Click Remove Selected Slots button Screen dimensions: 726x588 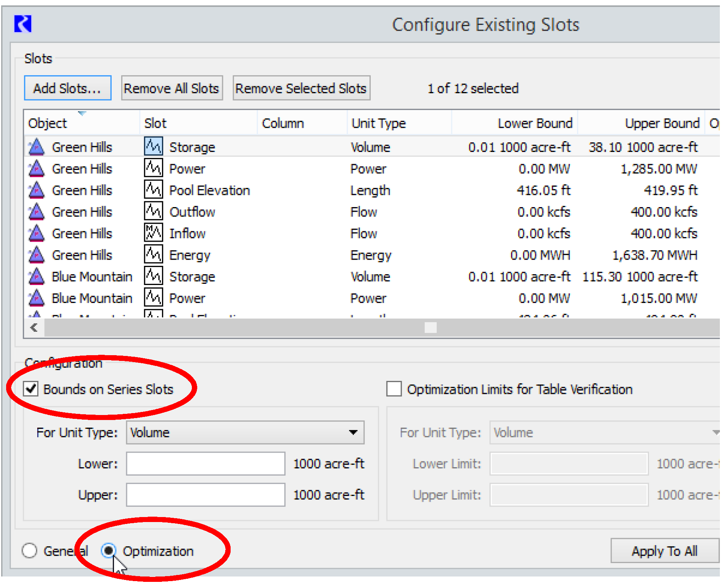(x=301, y=88)
